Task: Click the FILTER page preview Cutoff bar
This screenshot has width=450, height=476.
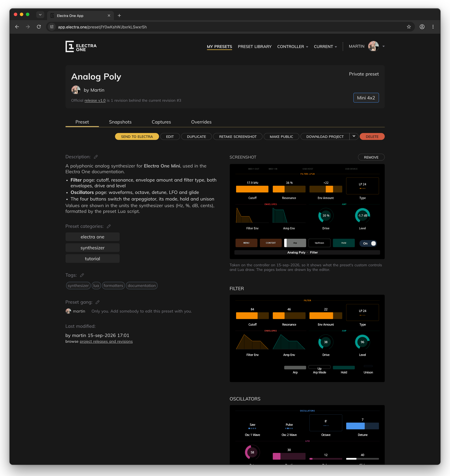Action: (252, 315)
